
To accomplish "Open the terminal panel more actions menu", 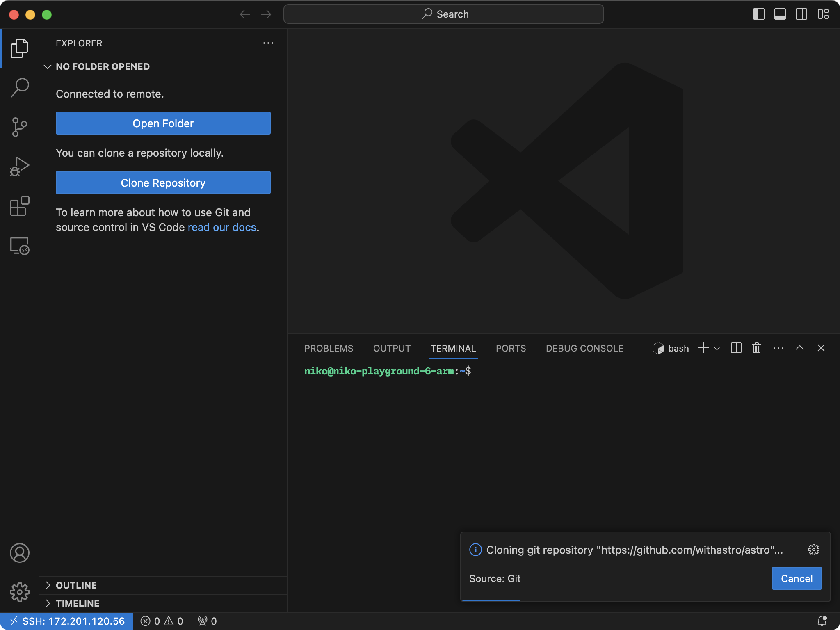I will pos(778,348).
